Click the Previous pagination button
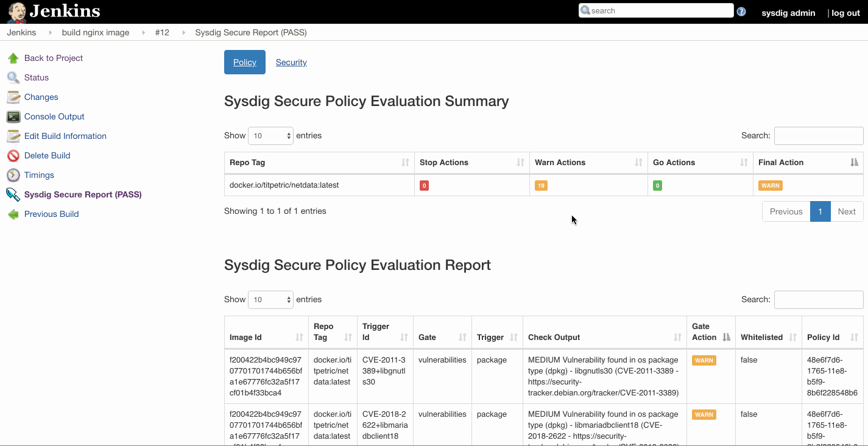This screenshot has width=868, height=446. pyautogui.click(x=786, y=211)
